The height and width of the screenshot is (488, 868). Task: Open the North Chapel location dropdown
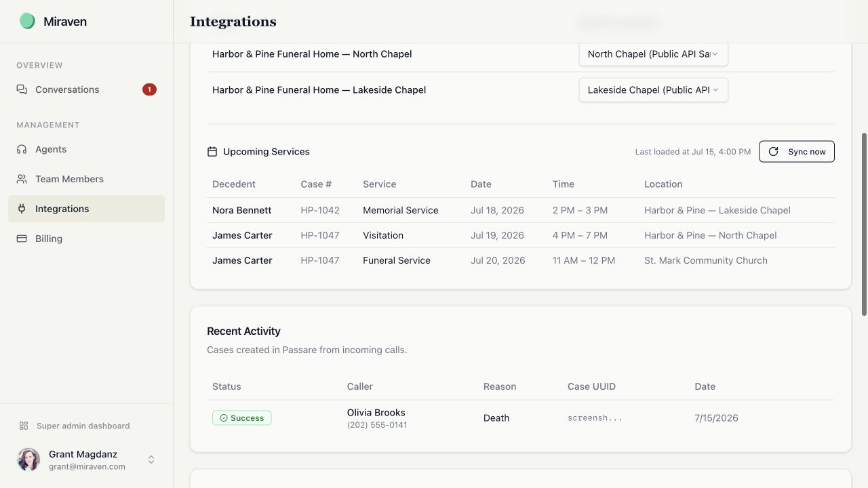point(653,54)
